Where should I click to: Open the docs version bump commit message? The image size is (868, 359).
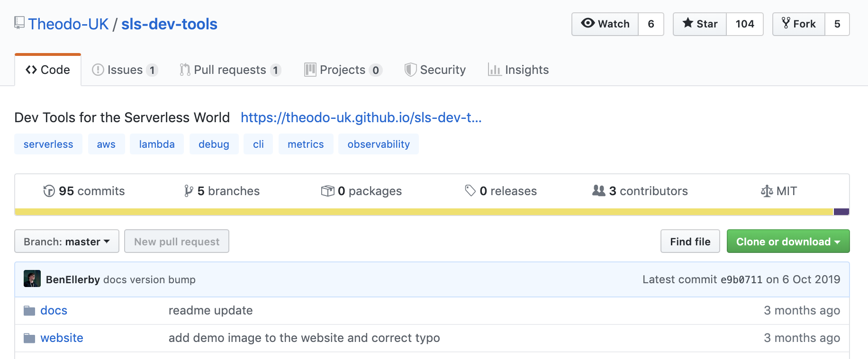tap(149, 279)
